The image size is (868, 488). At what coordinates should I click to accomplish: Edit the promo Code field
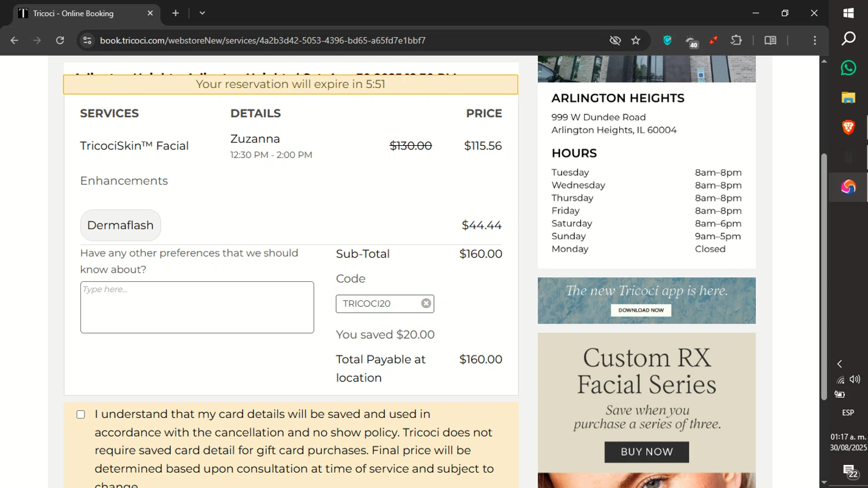378,303
